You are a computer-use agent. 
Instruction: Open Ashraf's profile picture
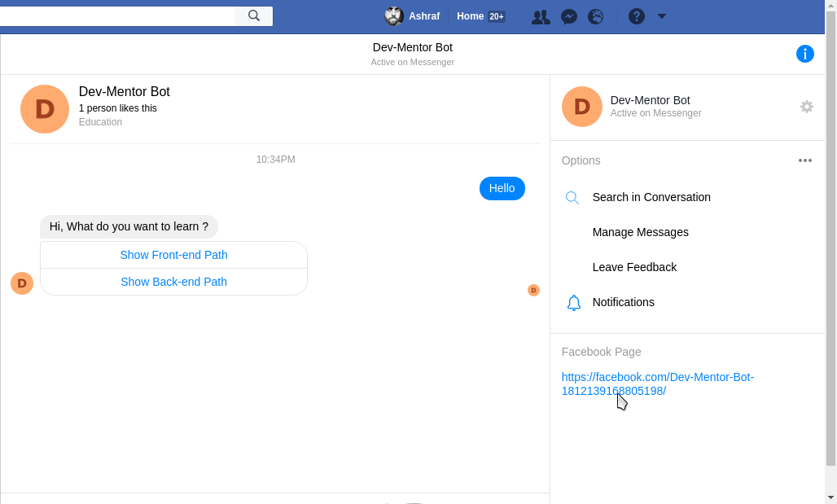394,16
